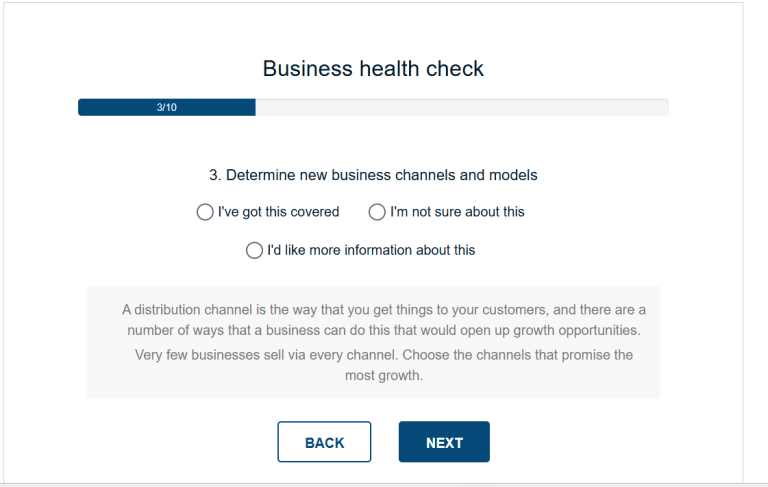Click the "3/10" progress step label
This screenshot has width=768, height=487.
[x=167, y=107]
